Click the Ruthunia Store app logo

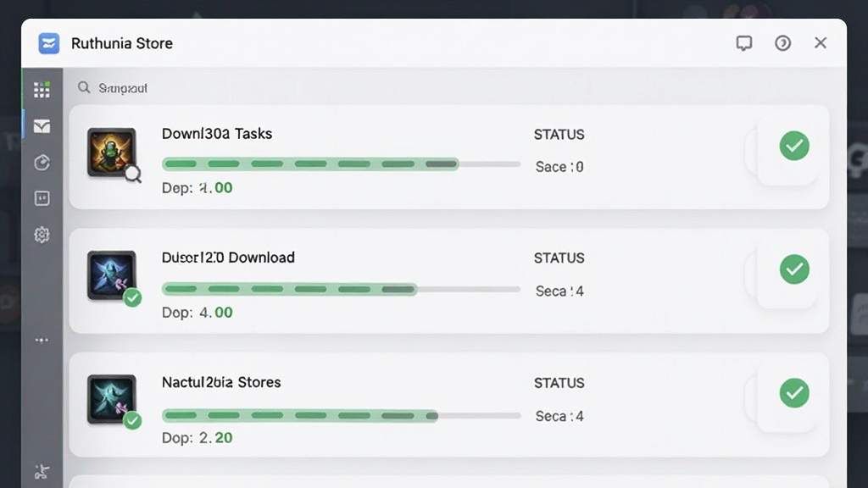coord(48,43)
